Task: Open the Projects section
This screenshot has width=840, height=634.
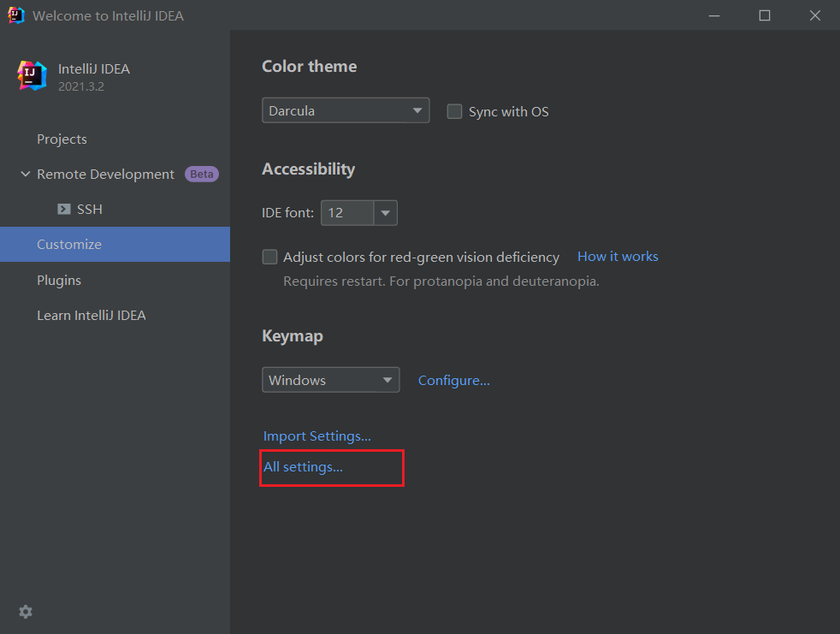Action: (x=62, y=139)
